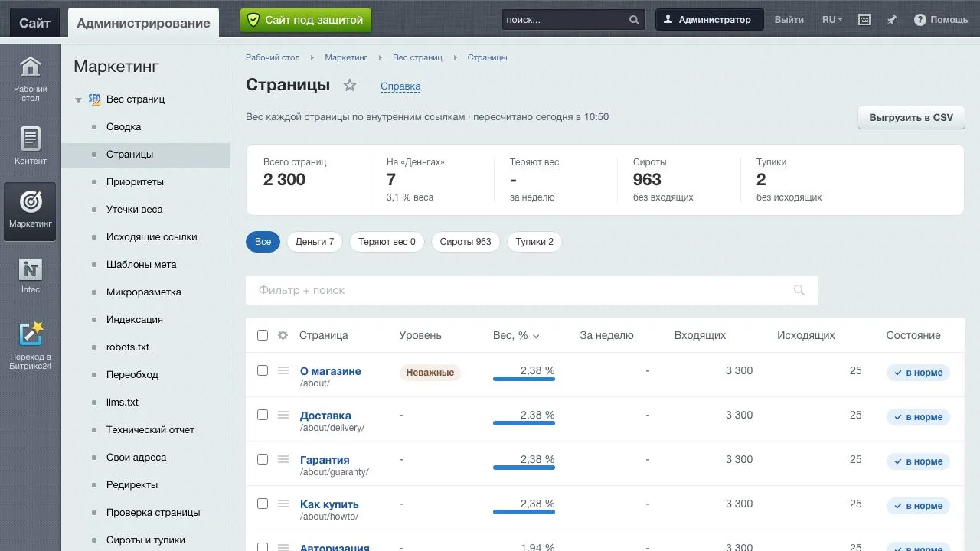Viewport: 980px width, 551px height.
Task: Open row menu for Доставка
Action: pyautogui.click(x=283, y=415)
